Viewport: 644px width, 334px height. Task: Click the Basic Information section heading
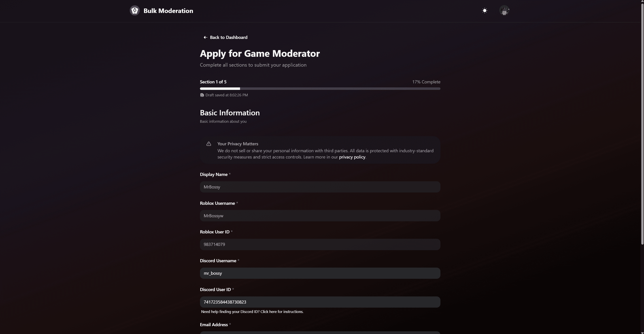pos(230,112)
